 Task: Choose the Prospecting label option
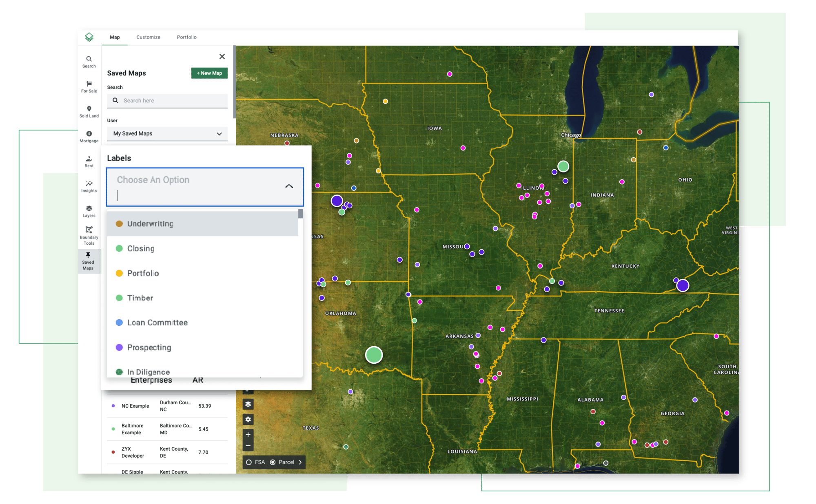tap(202, 347)
